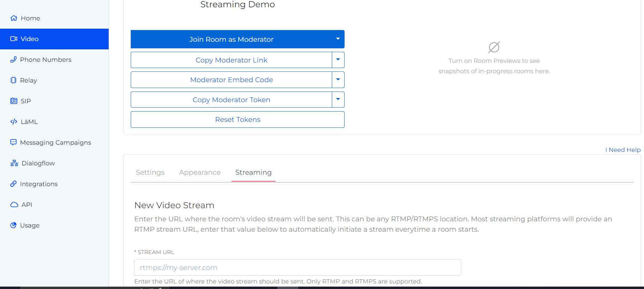The height and width of the screenshot is (289, 644).
Task: Click the Integrations link icon
Action: click(x=13, y=184)
